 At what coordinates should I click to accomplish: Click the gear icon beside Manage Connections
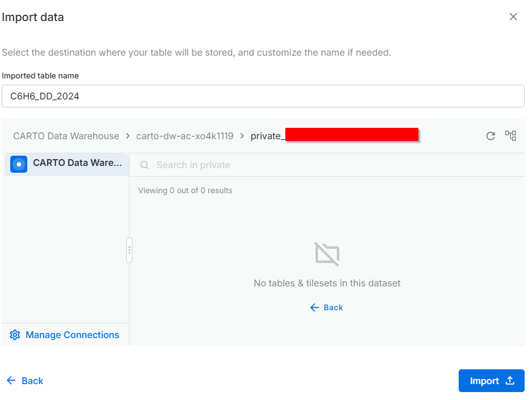coord(15,335)
